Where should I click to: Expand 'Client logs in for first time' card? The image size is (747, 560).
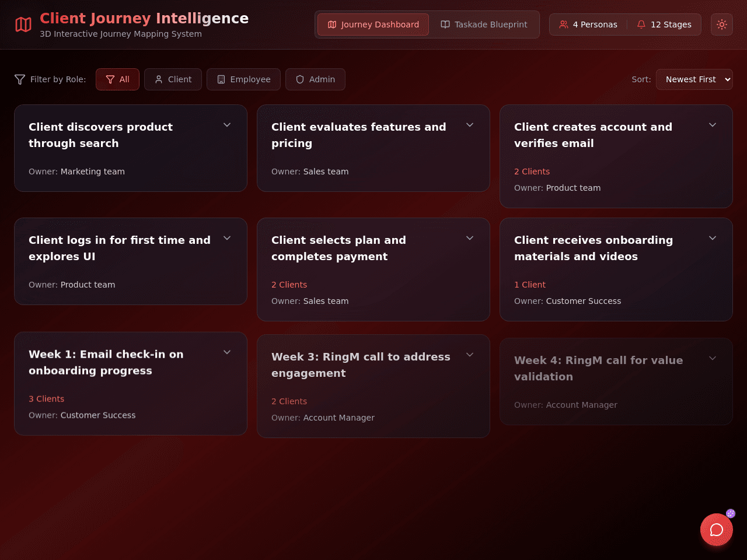tap(227, 238)
